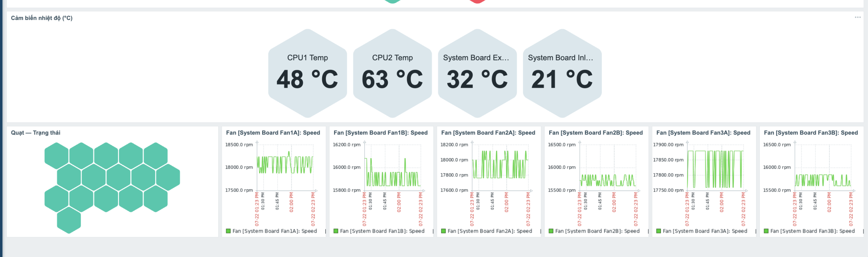The width and height of the screenshot is (868, 257).
Task: Click the 18200.0 rpm axis label in the Fan2A graph
Action: coord(454,144)
